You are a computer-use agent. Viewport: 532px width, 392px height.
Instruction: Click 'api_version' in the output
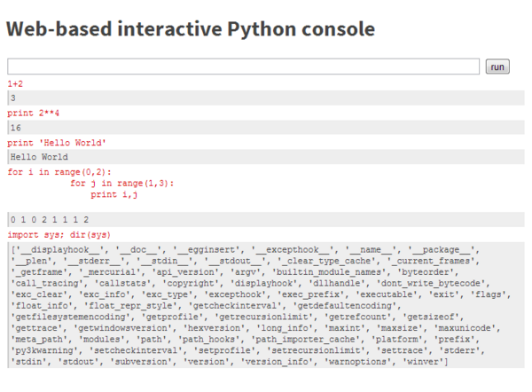point(185,272)
